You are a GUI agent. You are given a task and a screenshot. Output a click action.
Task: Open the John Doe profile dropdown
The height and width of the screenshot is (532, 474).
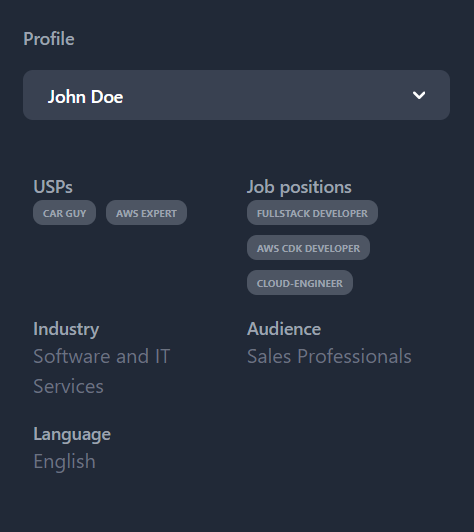[x=236, y=95]
